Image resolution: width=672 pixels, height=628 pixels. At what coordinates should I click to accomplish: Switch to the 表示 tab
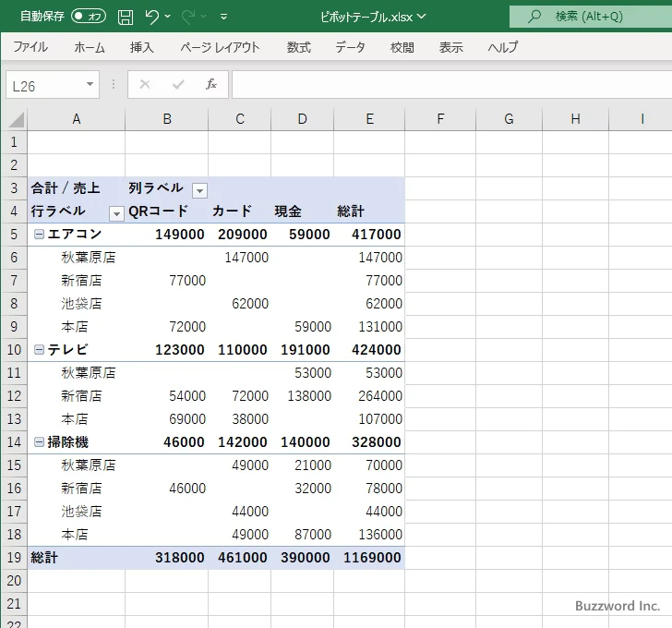click(450, 47)
